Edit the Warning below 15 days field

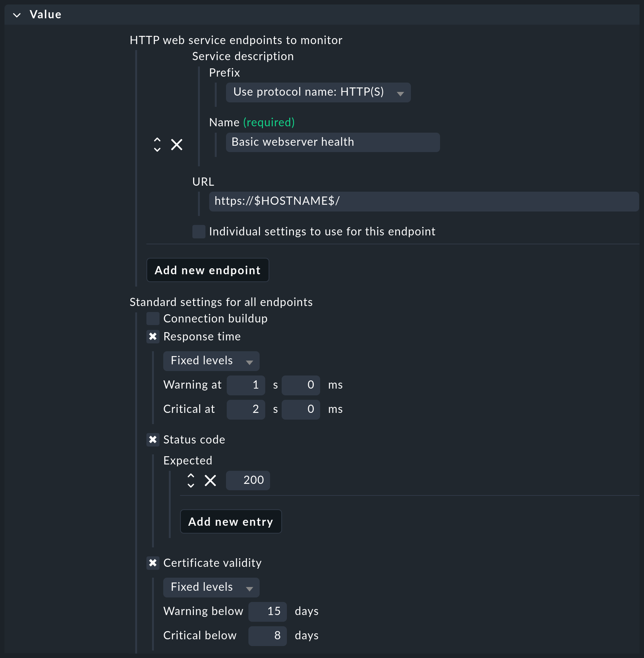[x=267, y=611]
